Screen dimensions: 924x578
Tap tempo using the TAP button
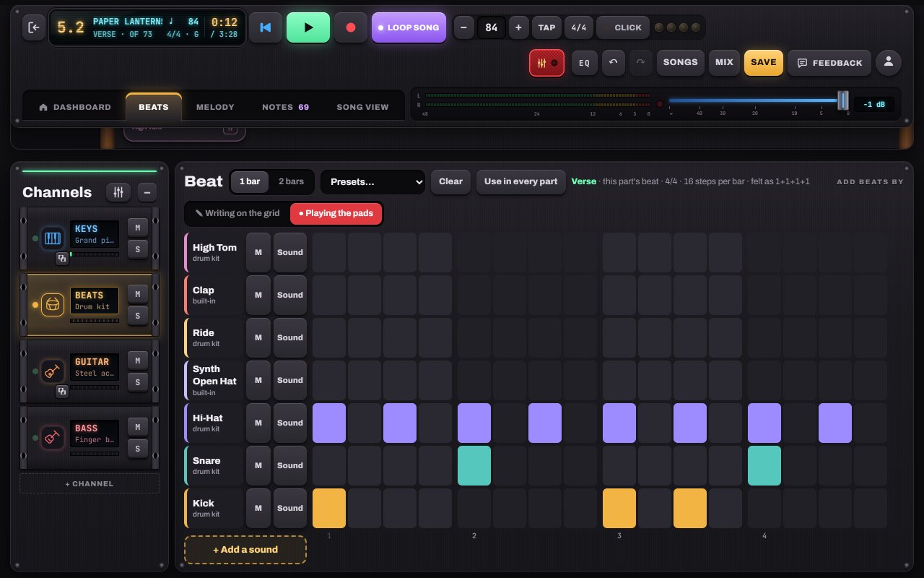coord(547,27)
